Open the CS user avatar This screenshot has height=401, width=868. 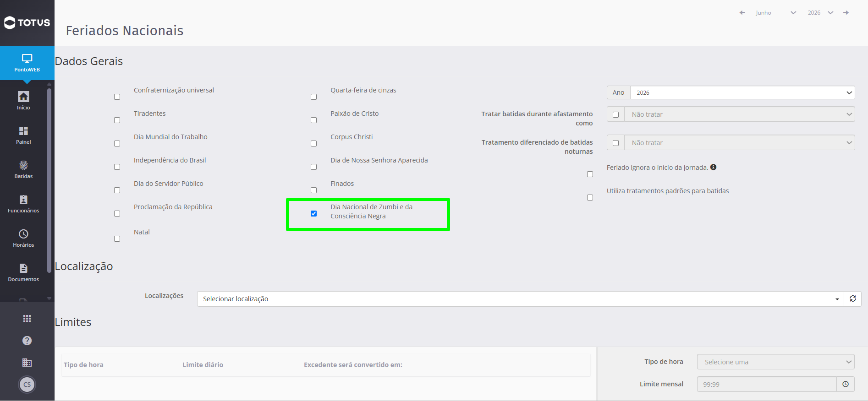(x=27, y=385)
